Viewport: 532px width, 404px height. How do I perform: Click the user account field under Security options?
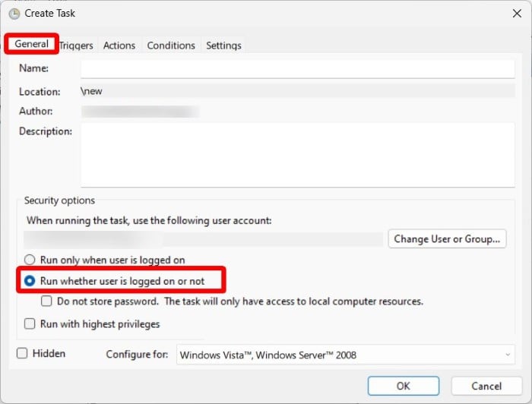pyautogui.click(x=204, y=239)
